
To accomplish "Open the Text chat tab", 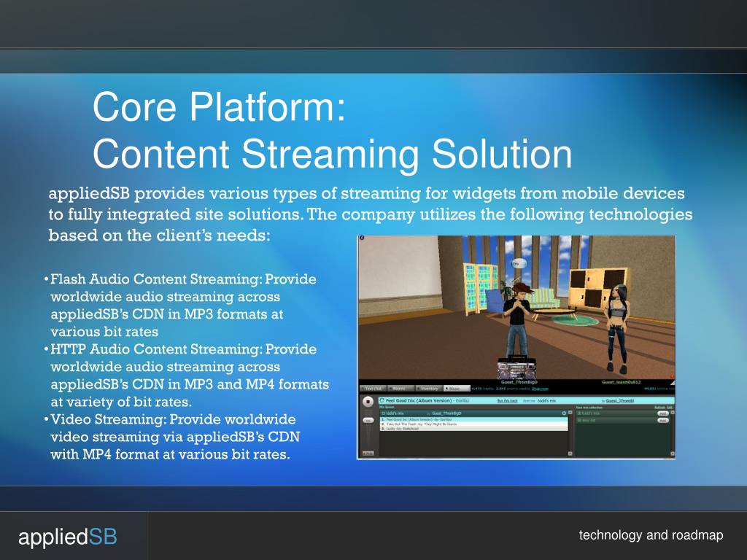I will [x=373, y=389].
